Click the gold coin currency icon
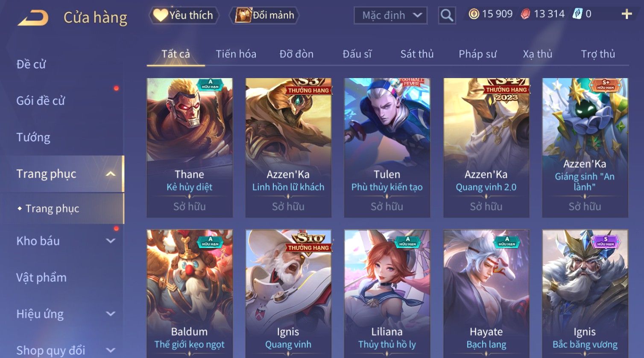The width and height of the screenshot is (644, 358). click(474, 14)
